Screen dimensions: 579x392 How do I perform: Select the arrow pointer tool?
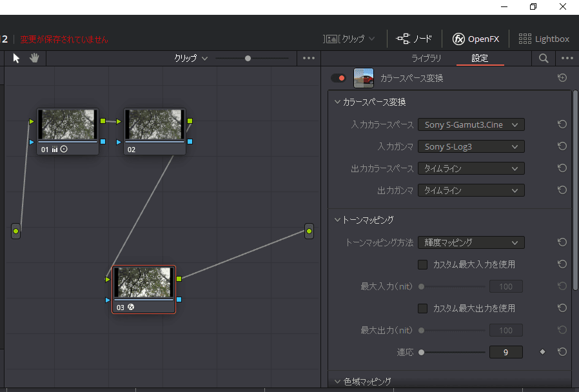(x=16, y=58)
